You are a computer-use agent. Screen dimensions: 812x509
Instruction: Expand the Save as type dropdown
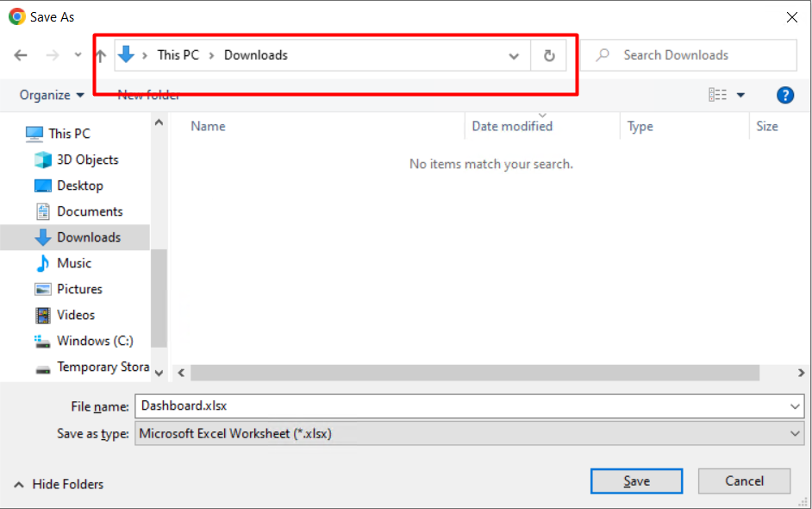click(795, 434)
